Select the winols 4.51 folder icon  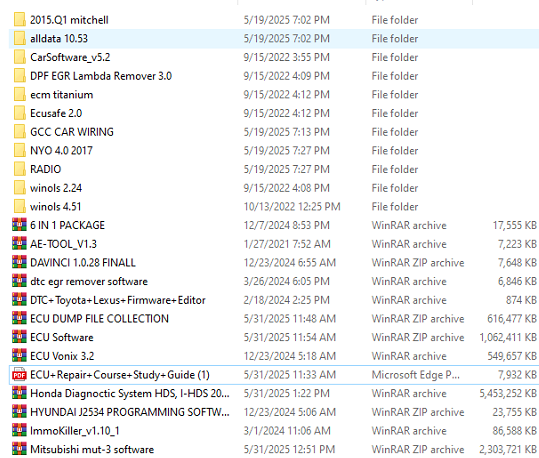click(20, 207)
